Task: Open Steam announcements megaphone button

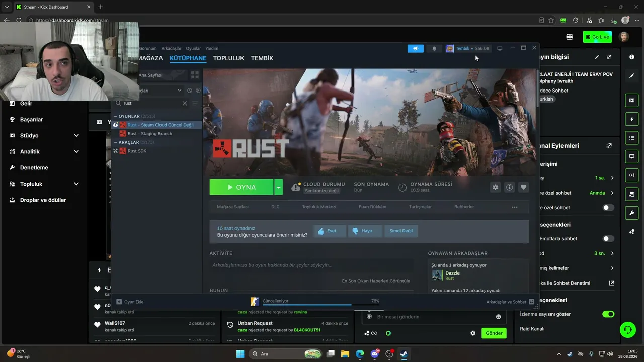Action: pos(416,48)
